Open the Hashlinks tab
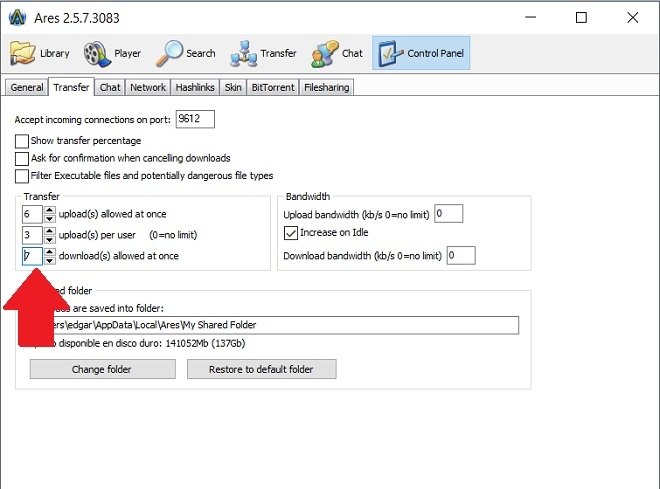This screenshot has width=660, height=489. [195, 88]
